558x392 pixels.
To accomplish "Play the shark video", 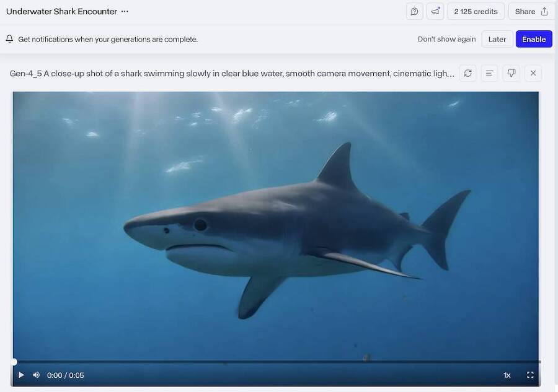I will click(x=21, y=375).
